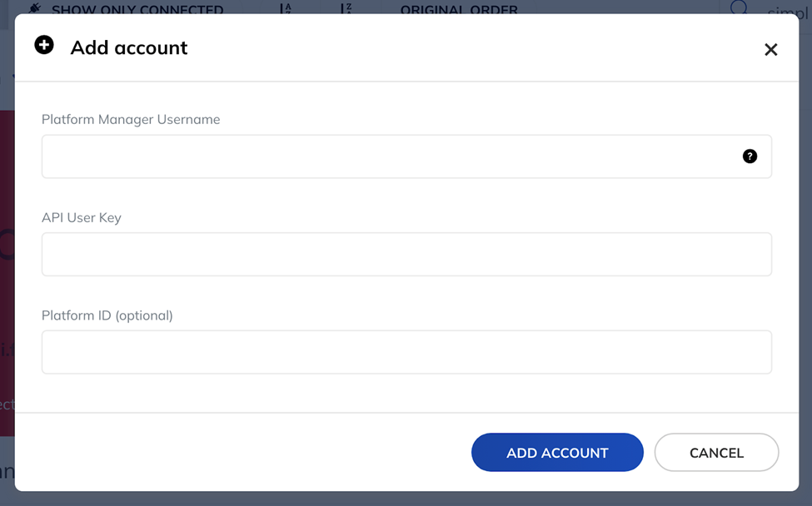Viewport: 812px width, 506px height.
Task: Sort ascending with the A-Z icon
Action: click(x=286, y=8)
